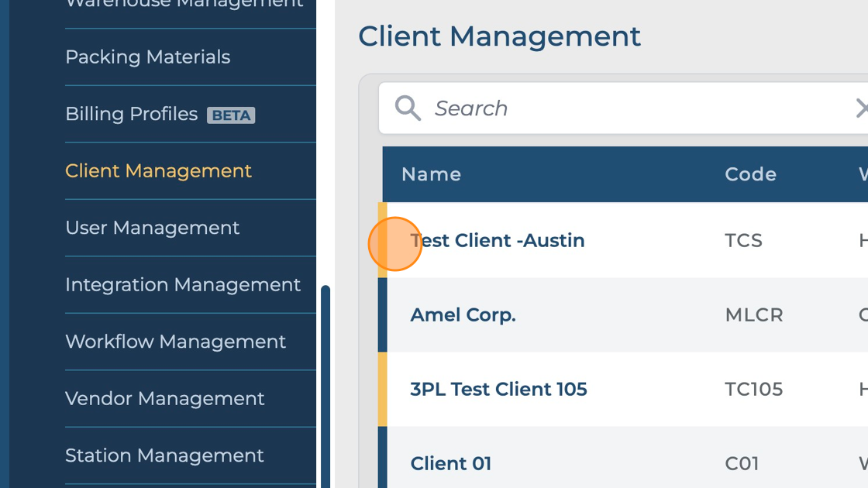Open the Client 01 entry
Screen dimensions: 868x488
point(450,463)
